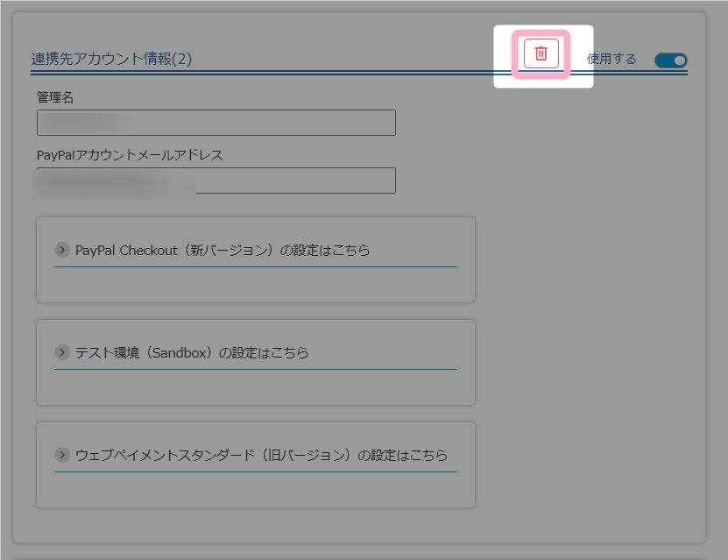The width and height of the screenshot is (728, 560).
Task: Expand the テスト環境（Sandbox）settings section
Action: (x=192, y=353)
